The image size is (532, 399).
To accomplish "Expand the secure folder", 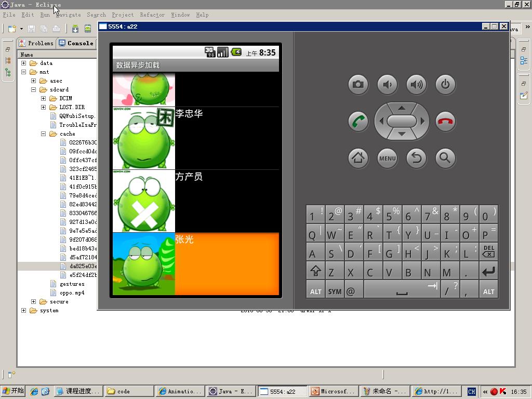I will (33, 302).
